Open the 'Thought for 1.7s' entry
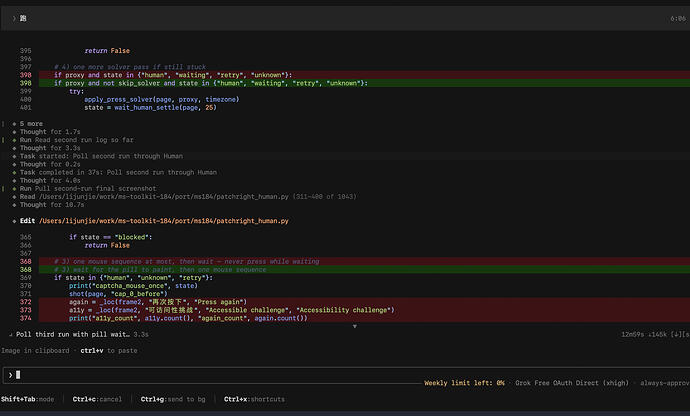The width and height of the screenshot is (690, 416). click(50, 132)
